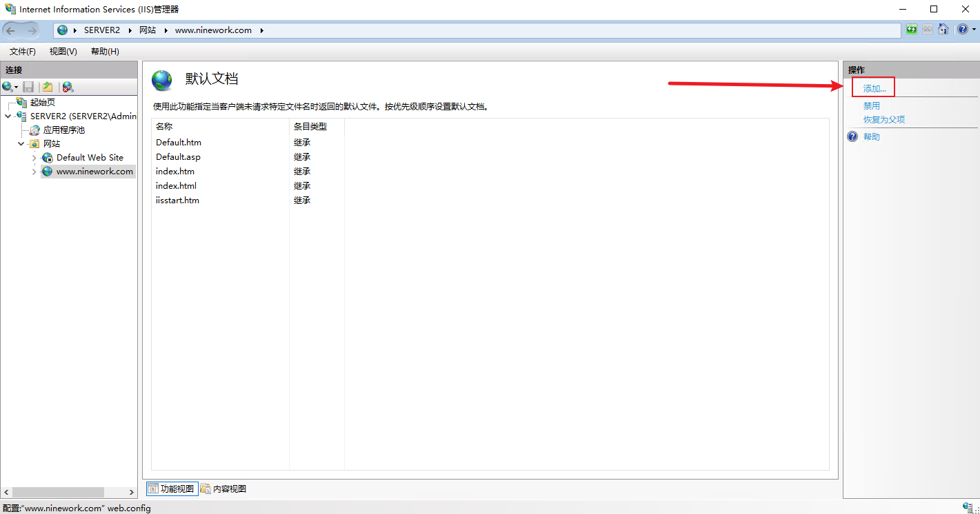980x514 pixels.
Task: Select 网站 in the breadcrumb path
Action: coord(148,30)
